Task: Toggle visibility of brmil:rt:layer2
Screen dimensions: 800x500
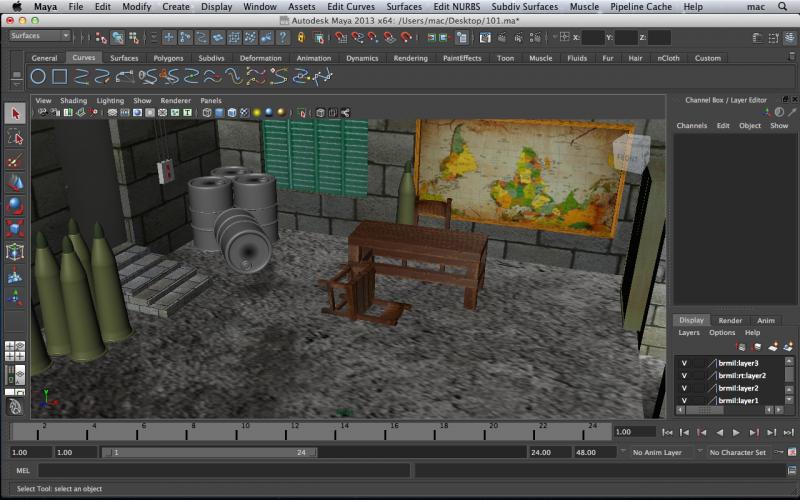Action: [684, 375]
